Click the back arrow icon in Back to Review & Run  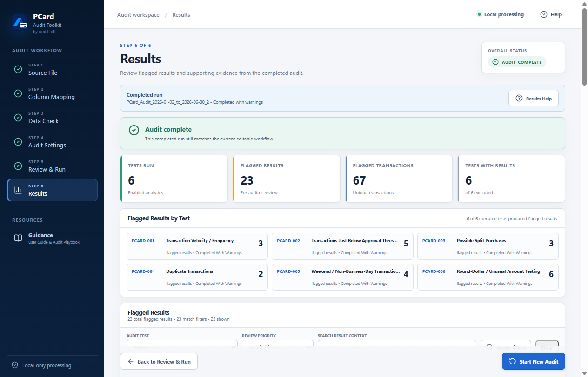(x=131, y=361)
